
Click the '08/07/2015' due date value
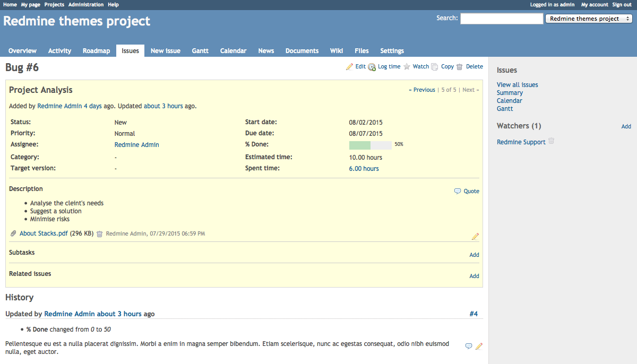(366, 134)
